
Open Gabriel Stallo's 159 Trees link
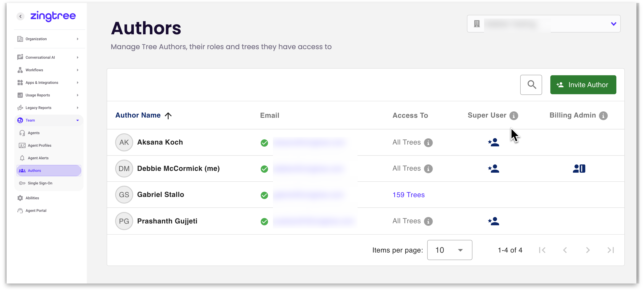(408, 195)
